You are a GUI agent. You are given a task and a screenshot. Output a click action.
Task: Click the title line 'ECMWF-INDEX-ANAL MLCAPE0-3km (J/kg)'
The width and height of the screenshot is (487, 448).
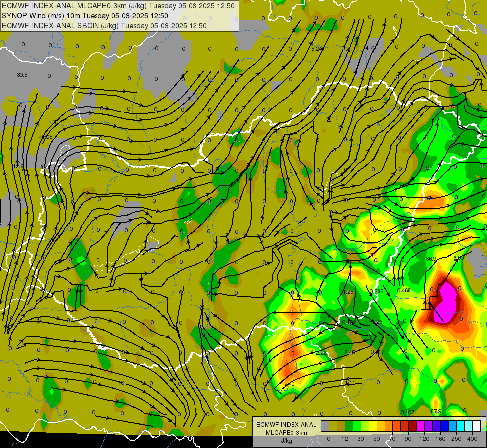coord(75,6)
